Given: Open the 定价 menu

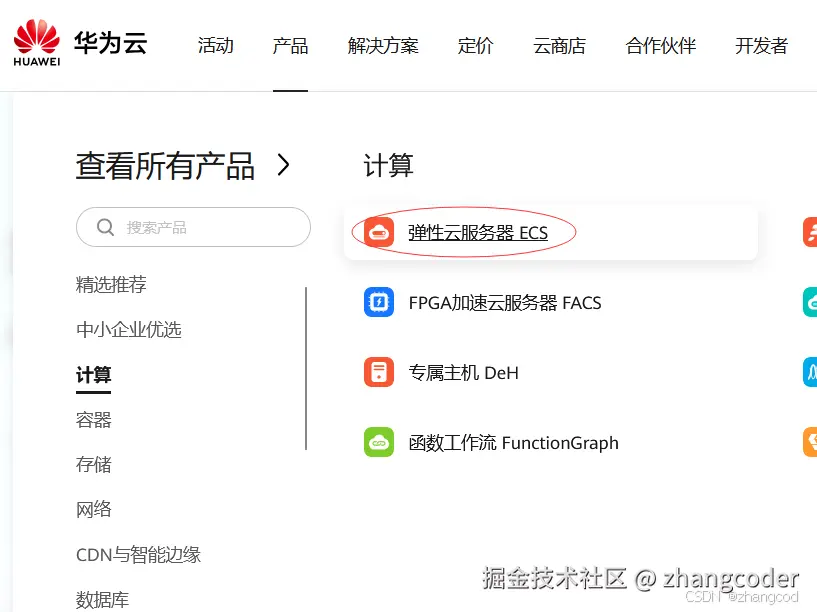Looking at the screenshot, I should tap(475, 46).
